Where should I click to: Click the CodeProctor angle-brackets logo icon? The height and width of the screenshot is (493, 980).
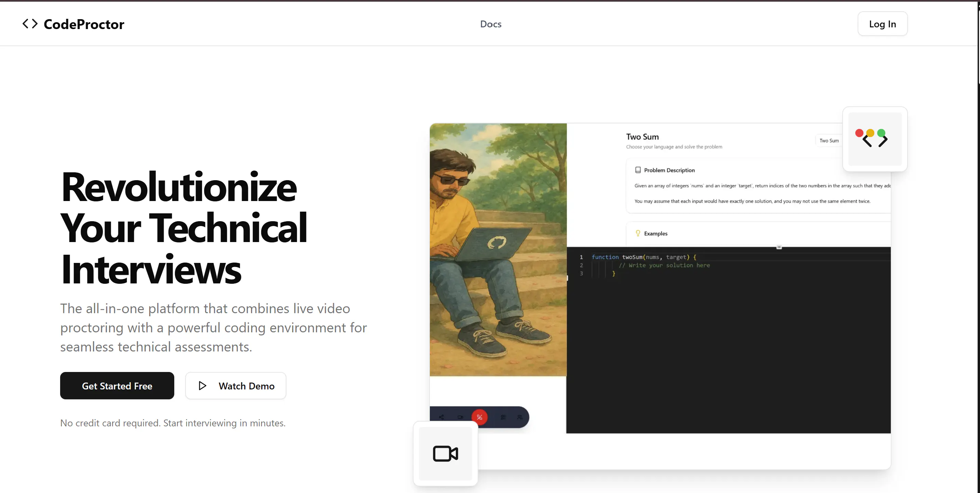coord(30,24)
